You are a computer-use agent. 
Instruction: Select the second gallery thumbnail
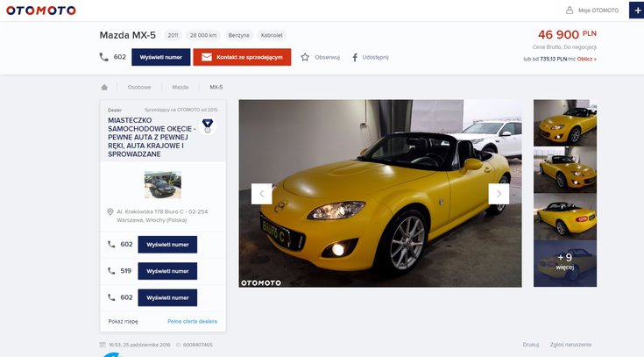pyautogui.click(x=565, y=170)
